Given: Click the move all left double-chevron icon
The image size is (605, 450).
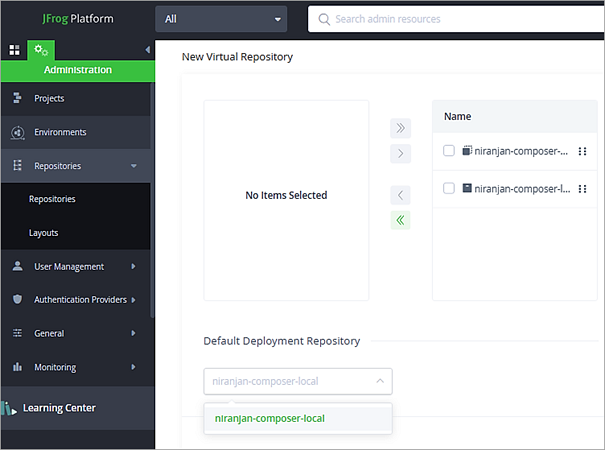Looking at the screenshot, I should tap(400, 220).
